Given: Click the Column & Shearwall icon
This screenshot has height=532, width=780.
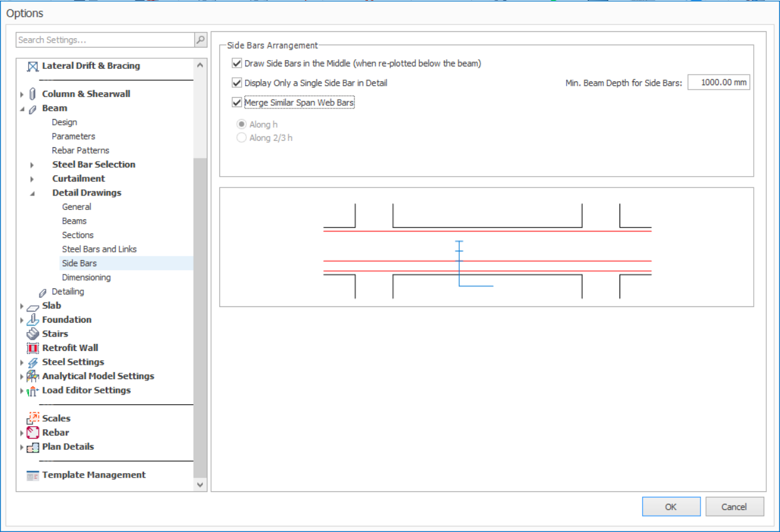Looking at the screenshot, I should [33, 94].
